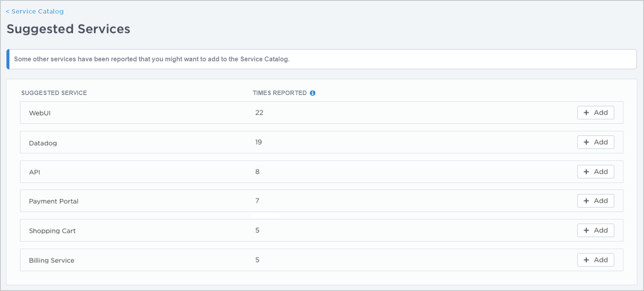Viewport: 644px width, 291px height.
Task: Select the Billing Service name
Action: (x=52, y=261)
